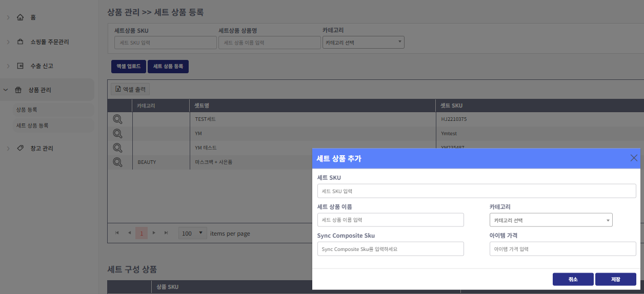644x294 pixels.
Task: Select the TEST세트 name cell
Action: pos(312,119)
